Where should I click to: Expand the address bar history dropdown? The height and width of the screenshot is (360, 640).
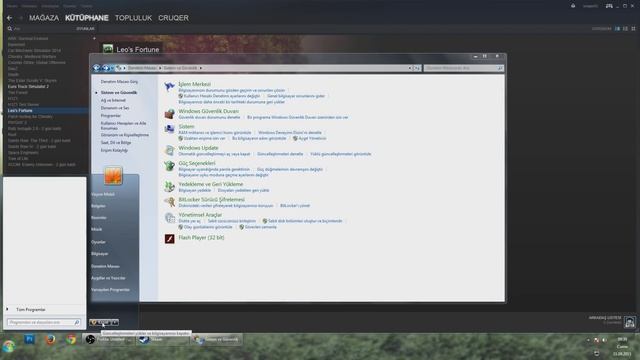coord(409,68)
